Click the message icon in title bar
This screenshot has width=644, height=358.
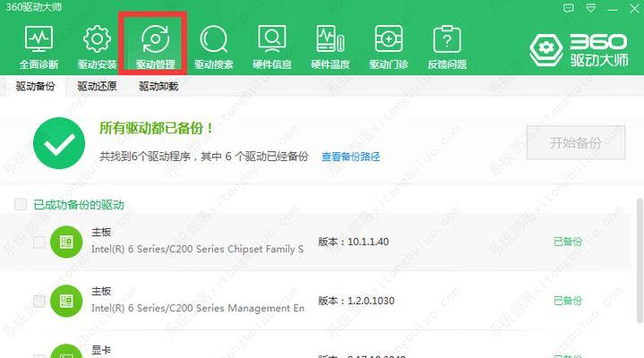point(569,8)
